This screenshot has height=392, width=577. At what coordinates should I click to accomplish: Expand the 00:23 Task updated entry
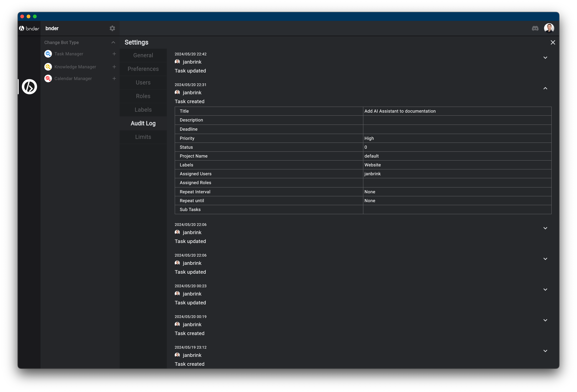pos(545,289)
